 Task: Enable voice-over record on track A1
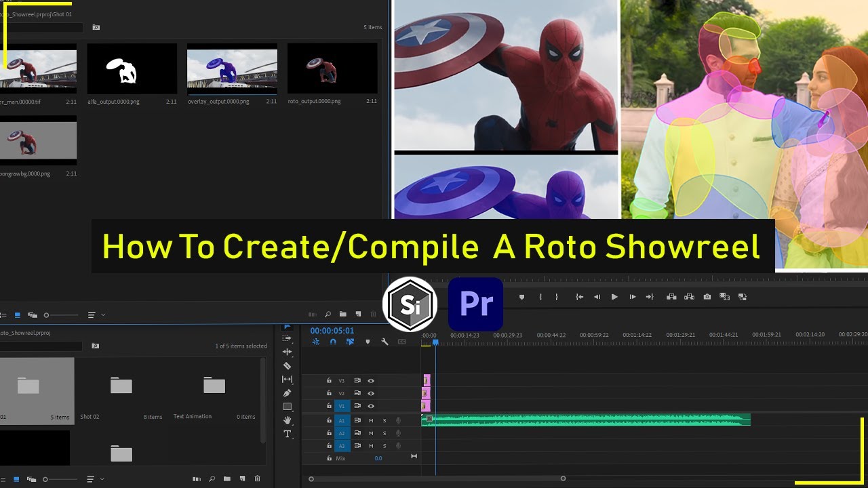(398, 420)
